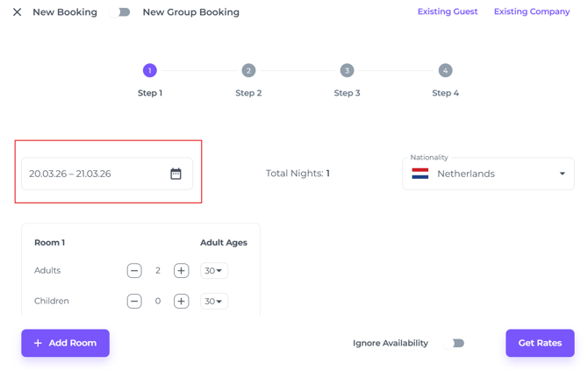Expand the Adult Ages dropdown
The width and height of the screenshot is (588, 370).
pos(213,271)
